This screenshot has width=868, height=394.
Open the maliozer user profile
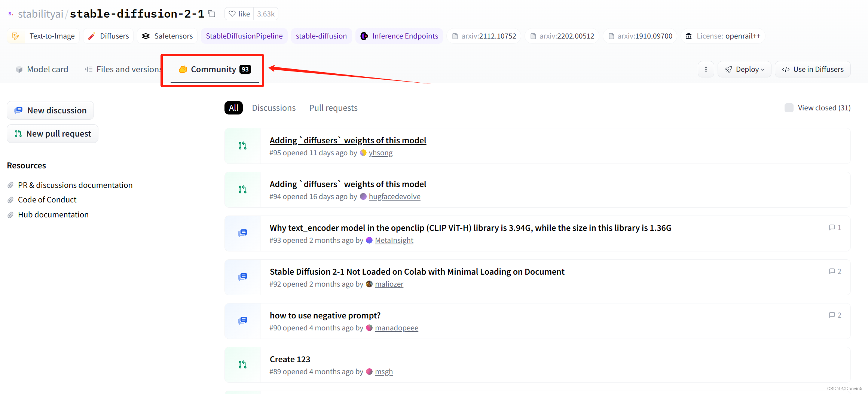(389, 284)
